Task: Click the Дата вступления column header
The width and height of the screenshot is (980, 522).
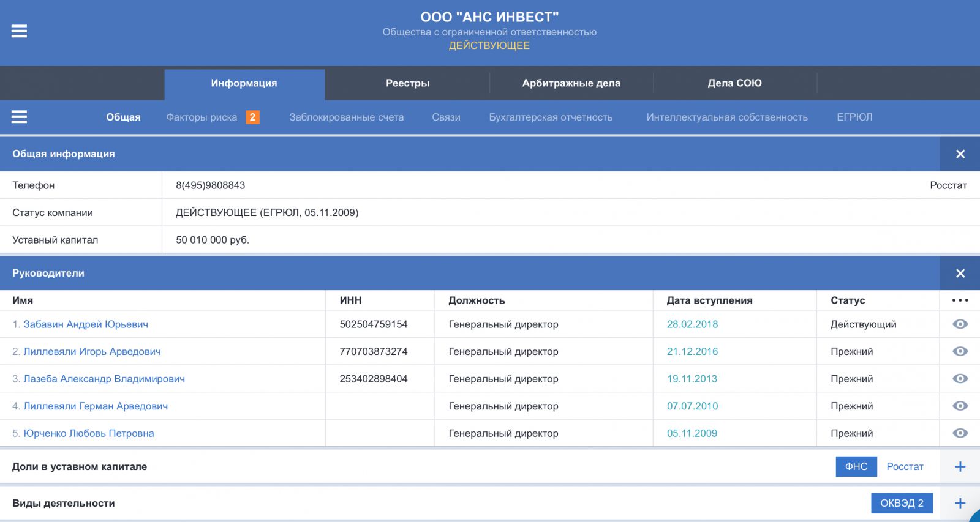Action: pyautogui.click(x=710, y=300)
